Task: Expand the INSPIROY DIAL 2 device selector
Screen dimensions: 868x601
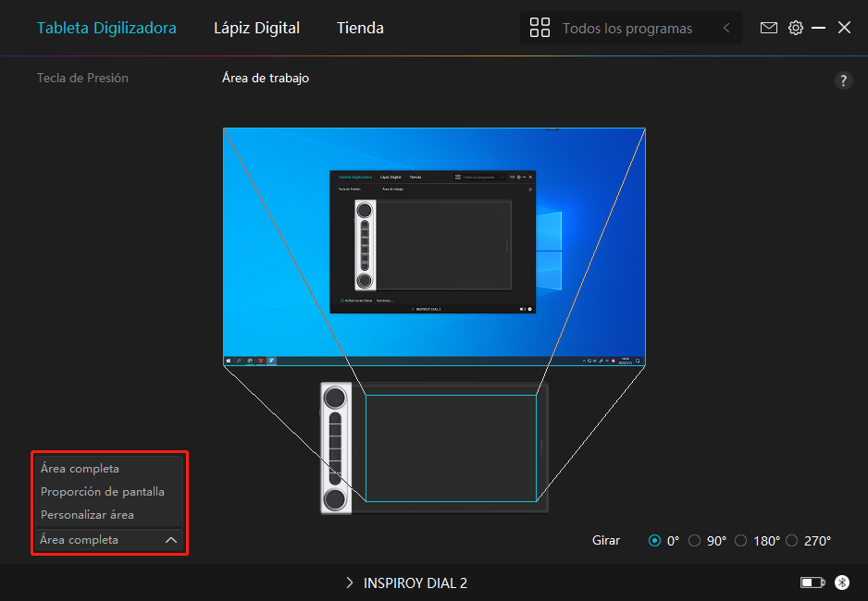Action: tap(407, 583)
